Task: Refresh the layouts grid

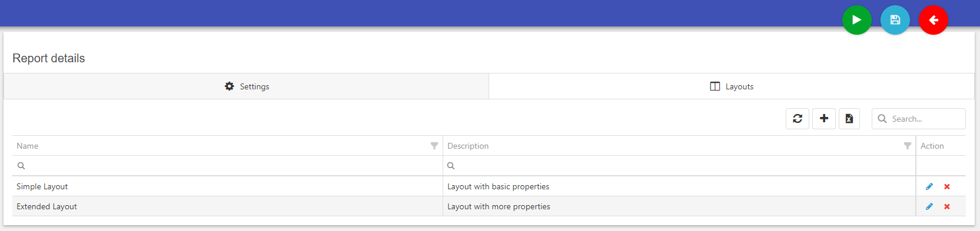Action: point(798,119)
